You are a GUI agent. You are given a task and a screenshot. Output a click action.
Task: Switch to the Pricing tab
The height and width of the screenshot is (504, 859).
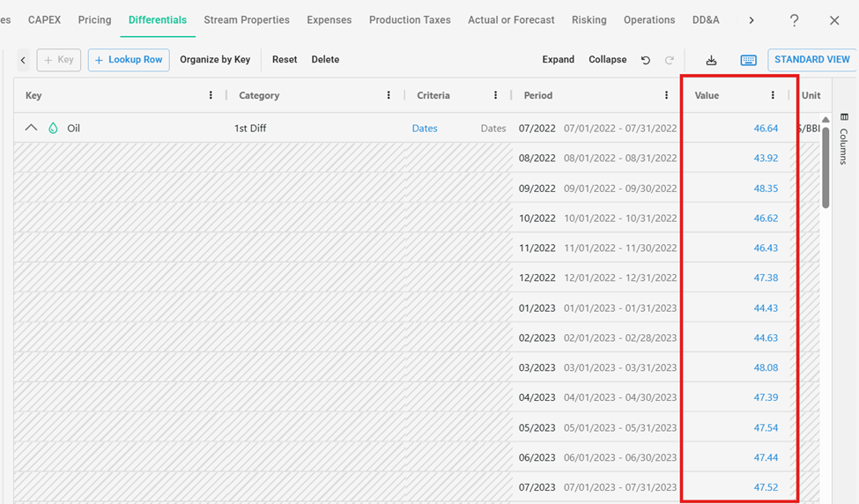tap(94, 19)
